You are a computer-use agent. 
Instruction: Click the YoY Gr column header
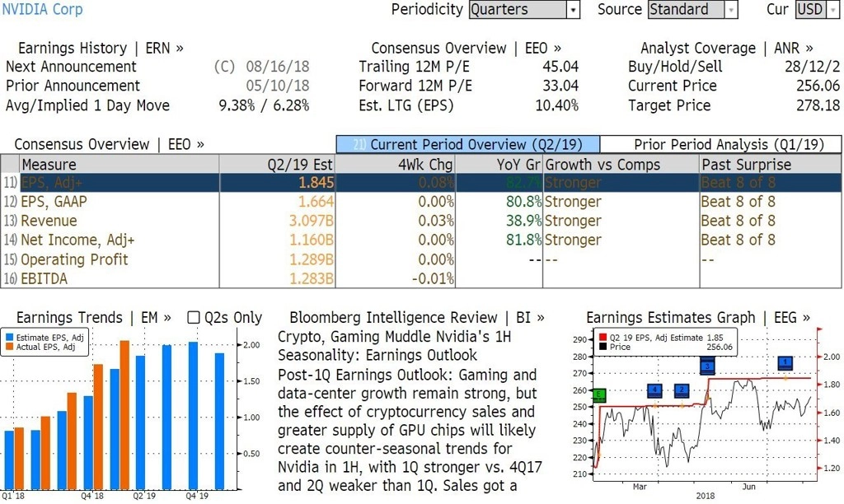pyautogui.click(x=499, y=165)
